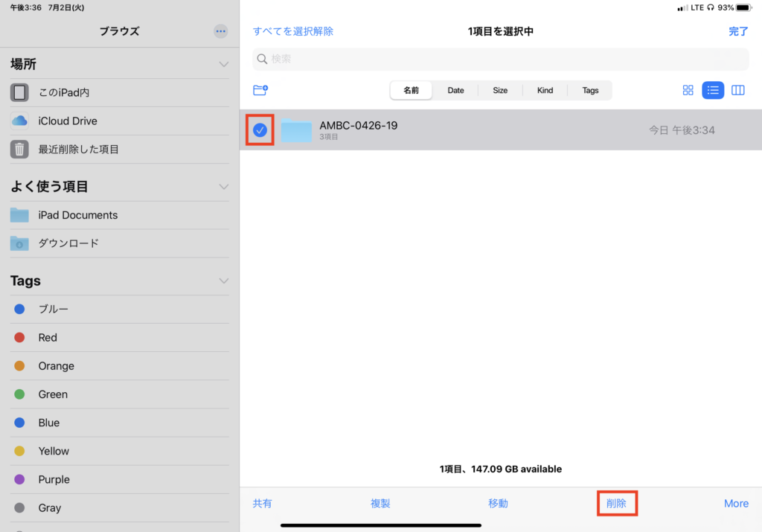Screen dimensions: 762x532
Task: Sort by Tags tab
Action: [590, 90]
